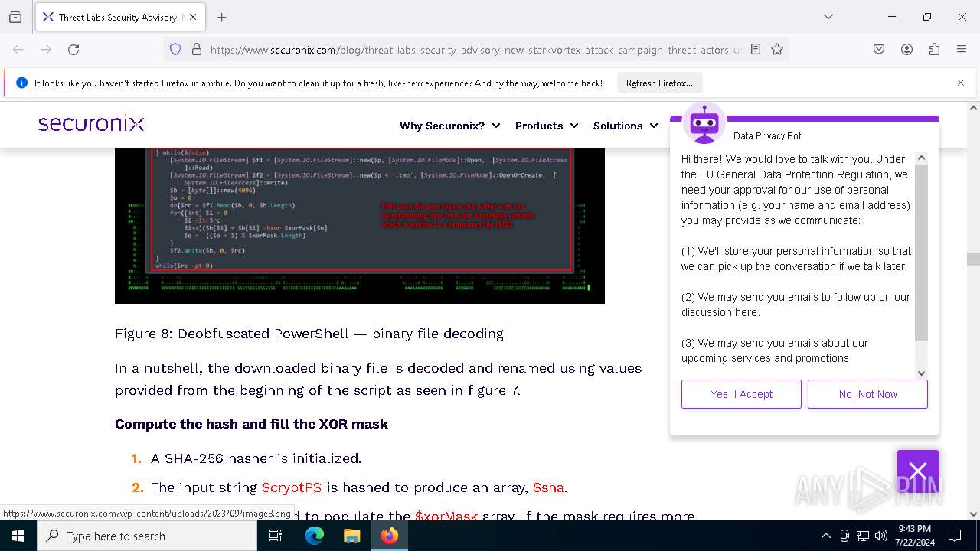This screenshot has width=980, height=551.
Task: Click Yes, I Accept button
Action: point(741,394)
